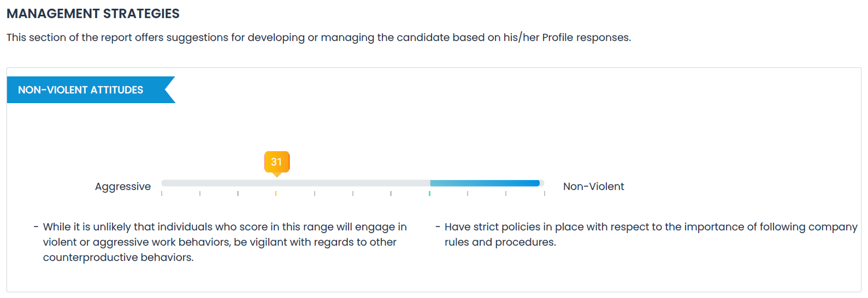Click the Aggressive label left of the scale
The width and height of the screenshot is (868, 298).
123,187
